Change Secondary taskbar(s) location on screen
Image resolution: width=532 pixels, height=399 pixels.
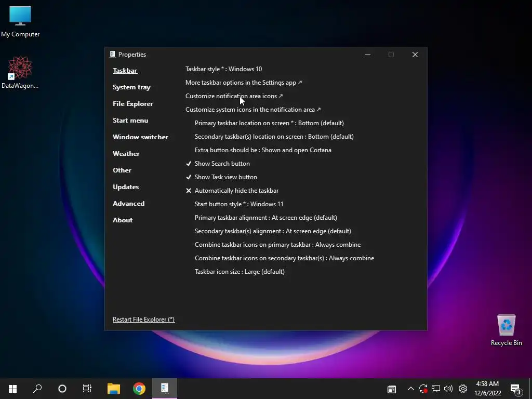pyautogui.click(x=274, y=137)
